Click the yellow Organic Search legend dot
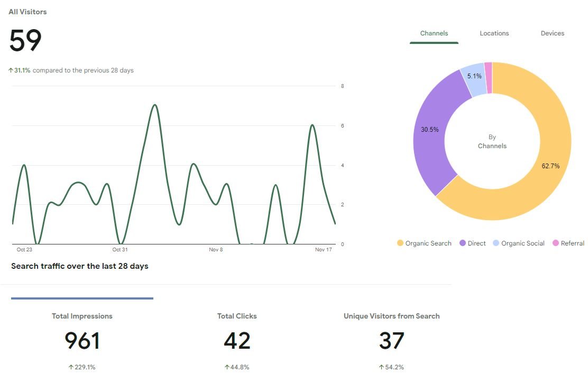588x390 pixels. click(x=400, y=243)
